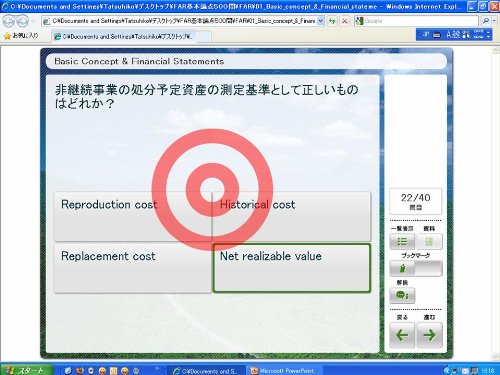Switch to Microsoft PowerPoint taskbar item
The height and width of the screenshot is (375, 500).
point(284,370)
